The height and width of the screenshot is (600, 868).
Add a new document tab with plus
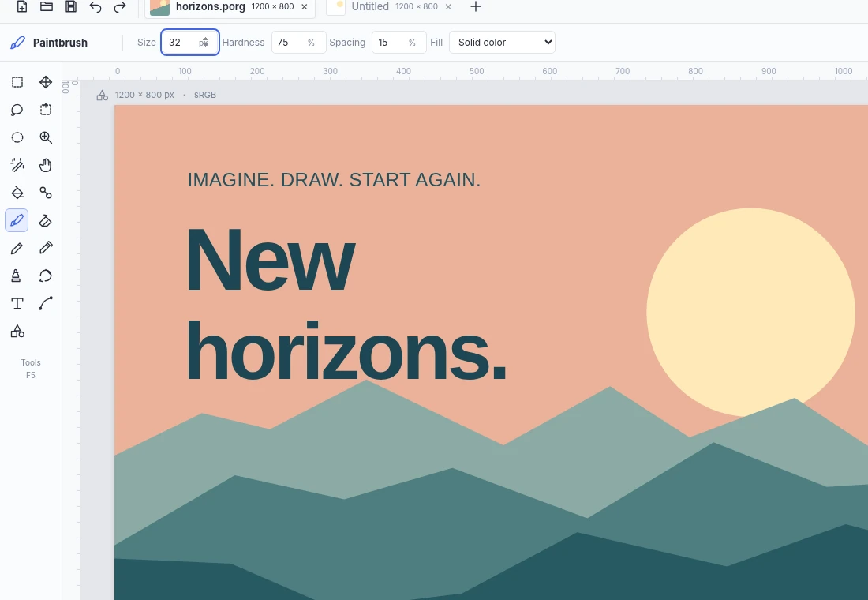475,6
